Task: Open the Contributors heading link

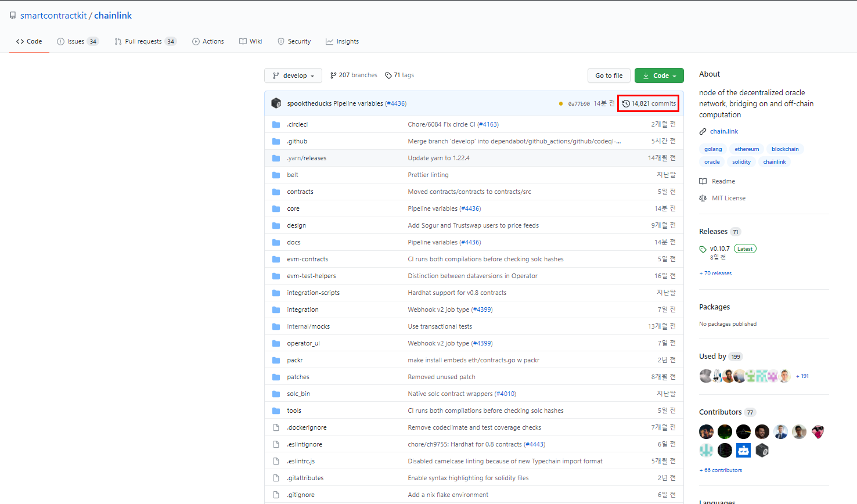Action: [727, 412]
